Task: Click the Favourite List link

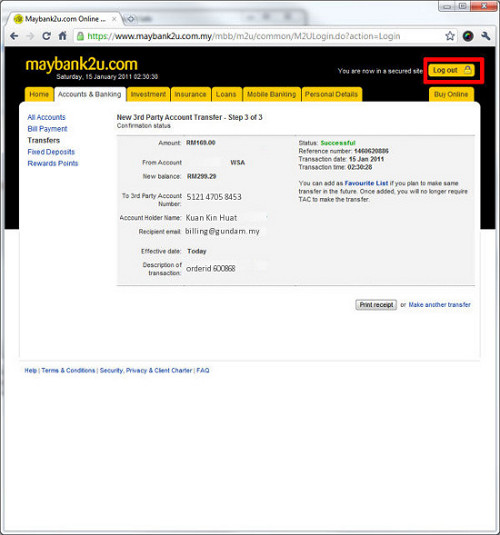Action: pyautogui.click(x=366, y=183)
